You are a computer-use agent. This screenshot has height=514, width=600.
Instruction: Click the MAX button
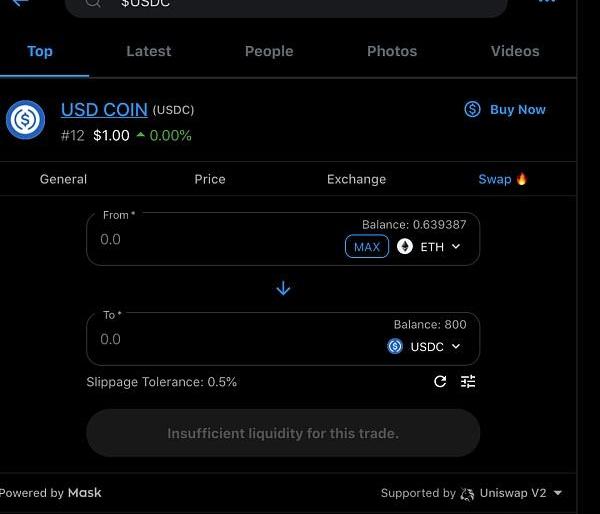pyautogui.click(x=367, y=246)
